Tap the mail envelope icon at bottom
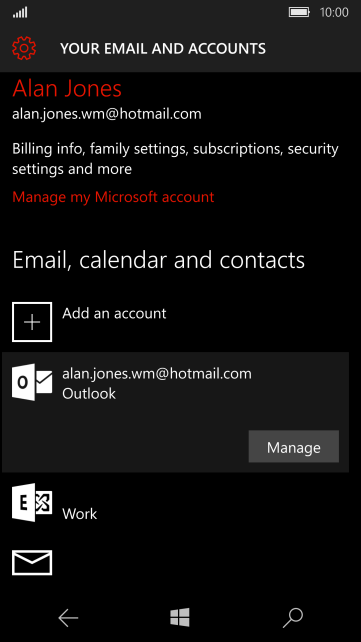Viewport: 361px width, 642px height. 32,563
